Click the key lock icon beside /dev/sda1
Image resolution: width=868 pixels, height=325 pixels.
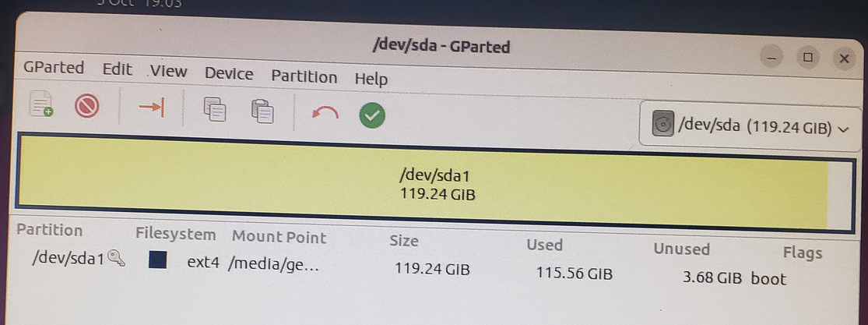tap(116, 259)
